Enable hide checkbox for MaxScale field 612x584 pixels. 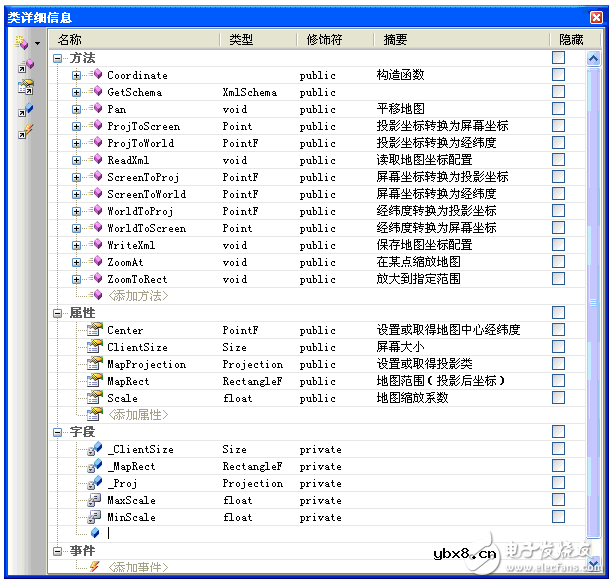558,500
